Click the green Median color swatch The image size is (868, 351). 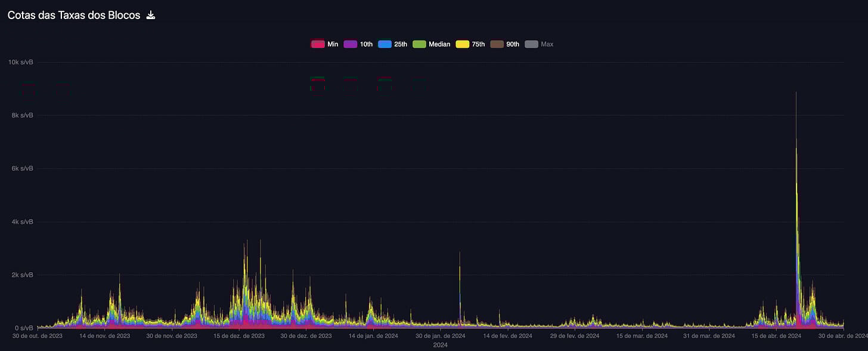[x=420, y=44]
